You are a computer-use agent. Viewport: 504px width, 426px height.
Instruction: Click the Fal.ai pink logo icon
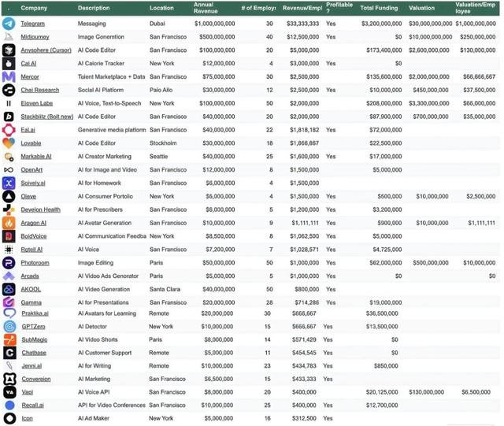click(9, 130)
